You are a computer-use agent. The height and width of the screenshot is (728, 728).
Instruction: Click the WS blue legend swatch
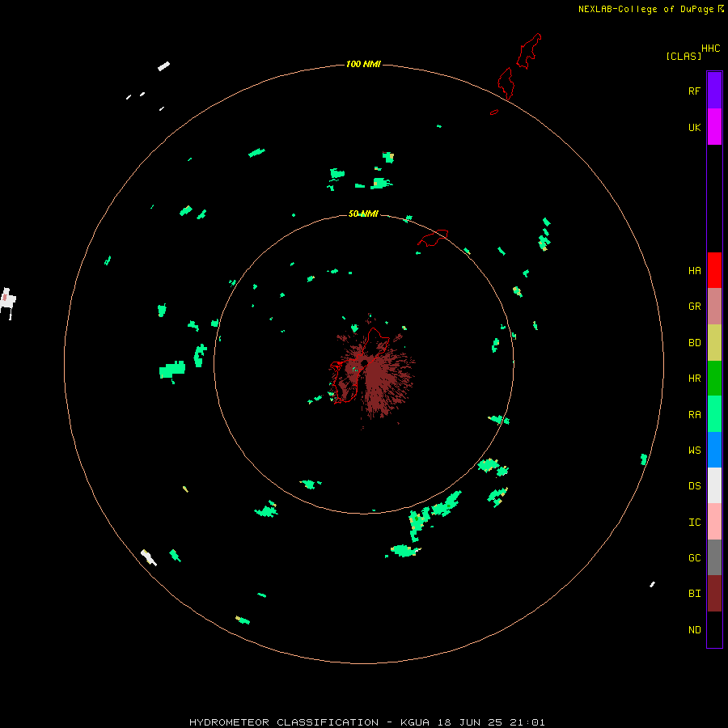714,450
